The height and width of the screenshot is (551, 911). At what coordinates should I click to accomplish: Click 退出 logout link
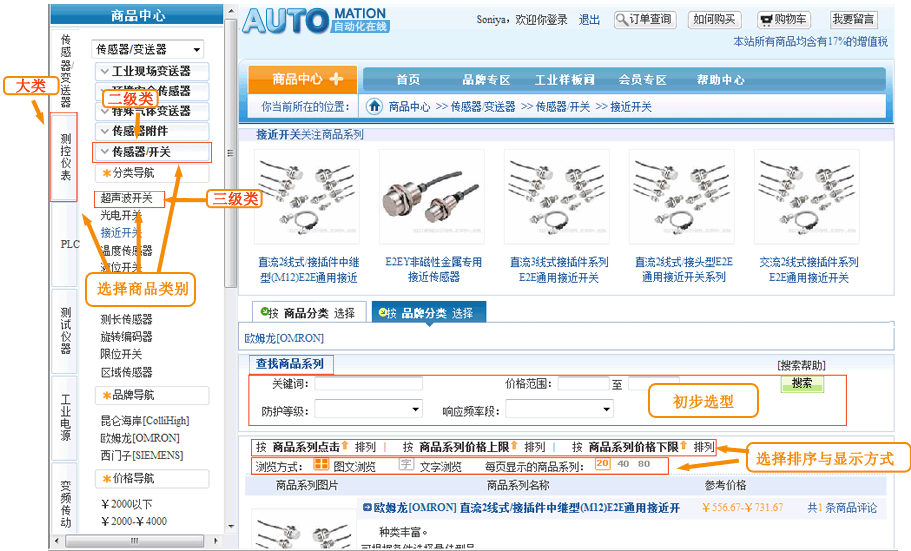pyautogui.click(x=589, y=20)
